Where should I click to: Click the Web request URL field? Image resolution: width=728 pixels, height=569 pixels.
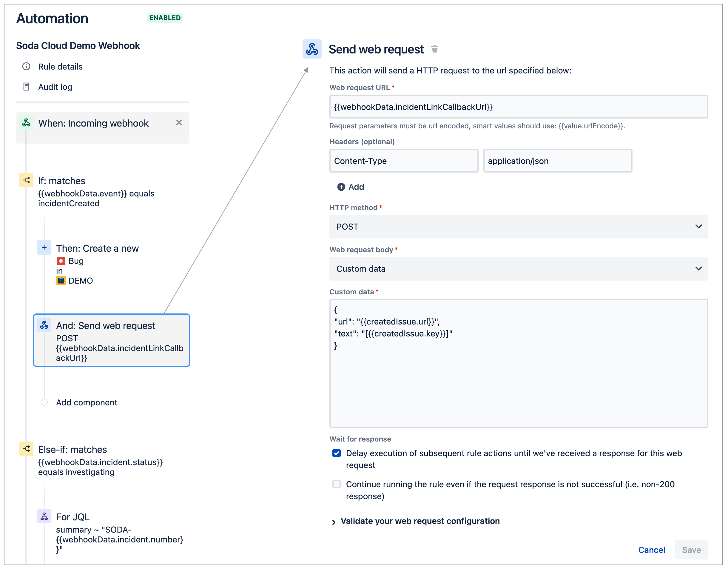click(518, 107)
